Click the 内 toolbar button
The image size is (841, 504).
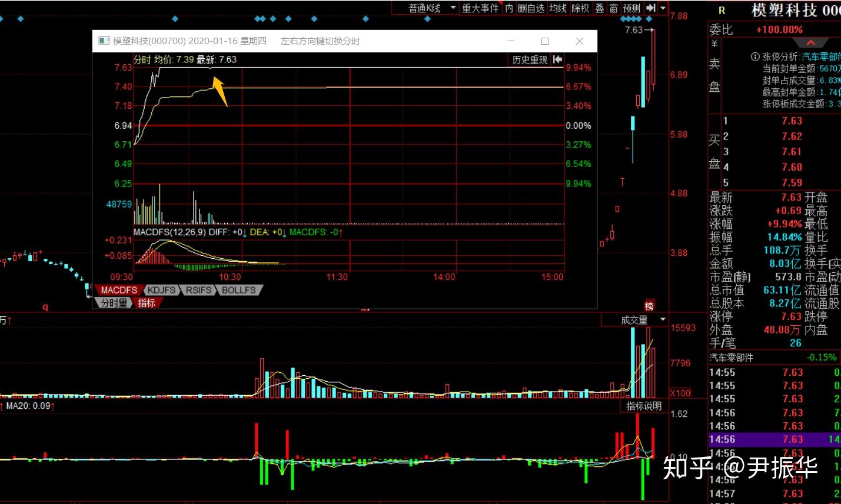coord(509,8)
